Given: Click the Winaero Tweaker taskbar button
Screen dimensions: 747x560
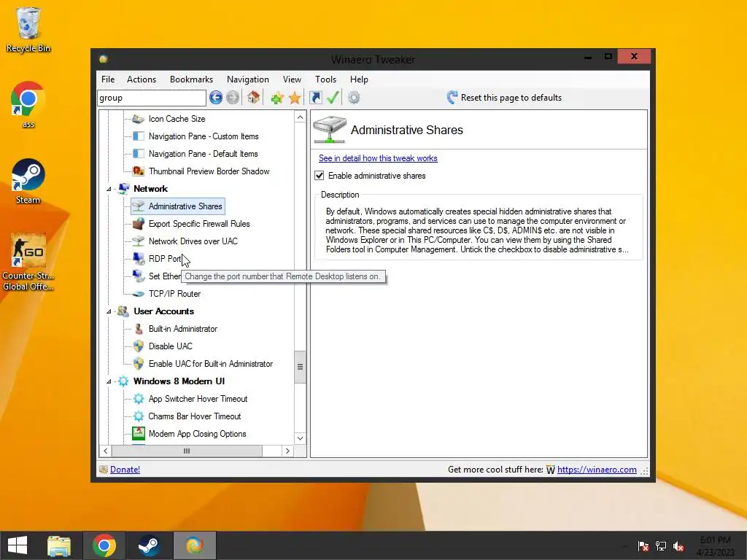Looking at the screenshot, I should 194,545.
